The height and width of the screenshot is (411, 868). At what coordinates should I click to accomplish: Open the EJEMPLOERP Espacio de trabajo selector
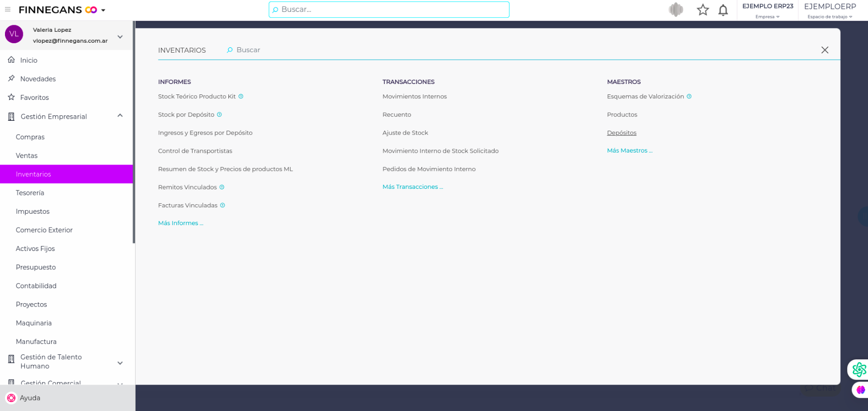830,10
